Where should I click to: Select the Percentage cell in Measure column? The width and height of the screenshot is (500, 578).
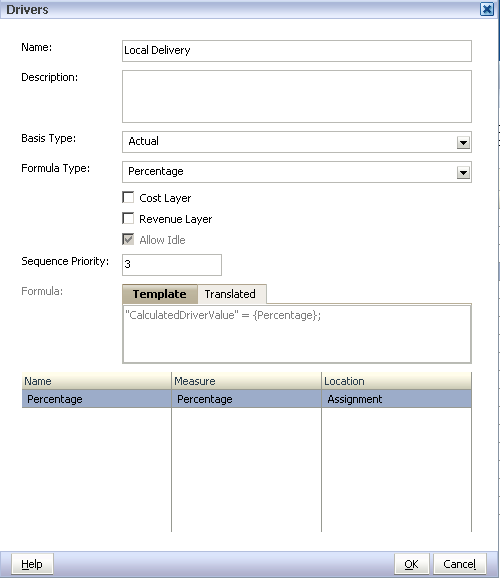point(246,399)
